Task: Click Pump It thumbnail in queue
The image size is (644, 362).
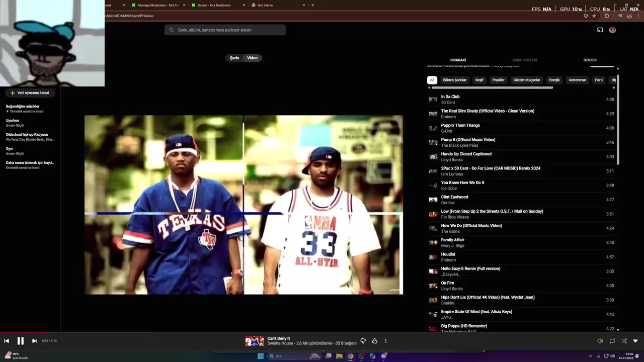Action: [433, 142]
